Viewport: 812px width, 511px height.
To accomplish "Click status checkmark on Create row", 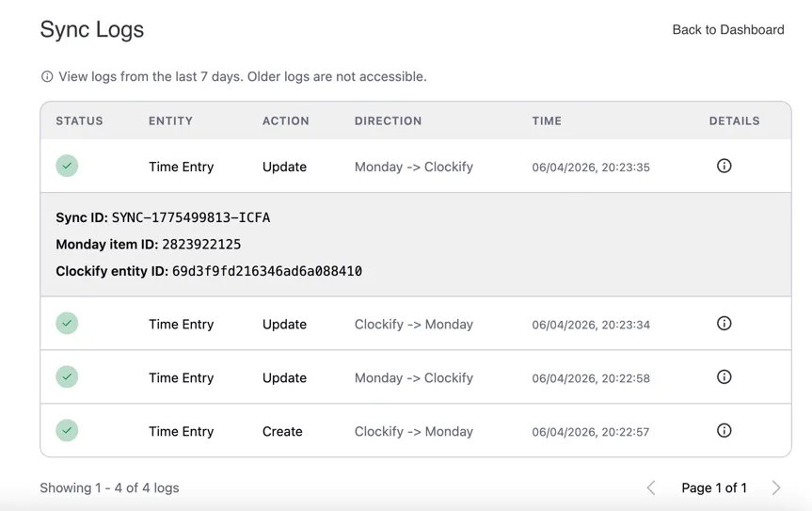I will point(67,430).
